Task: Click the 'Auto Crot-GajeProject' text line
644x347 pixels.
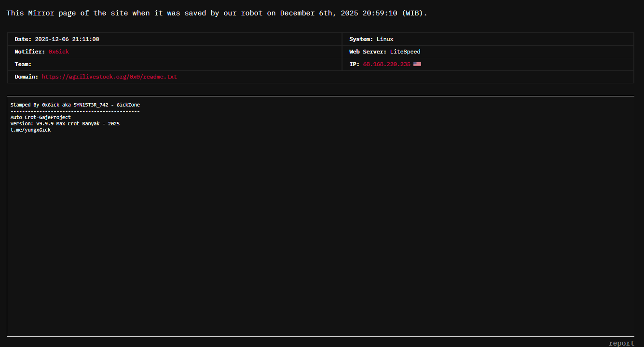Action: coord(41,117)
